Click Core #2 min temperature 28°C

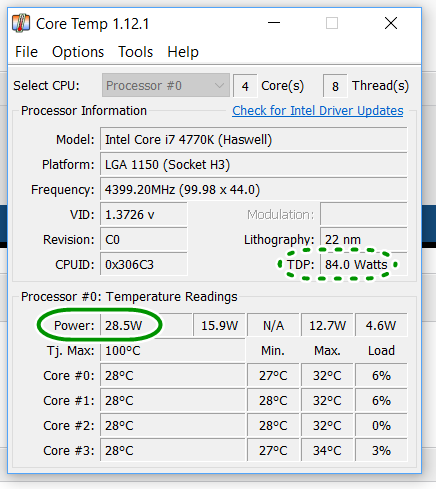pos(273,425)
